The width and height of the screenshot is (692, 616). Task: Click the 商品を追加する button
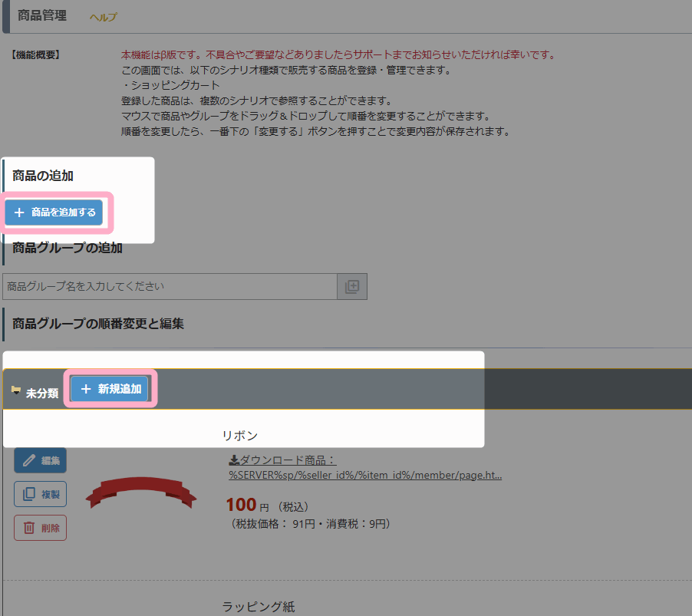coord(54,212)
